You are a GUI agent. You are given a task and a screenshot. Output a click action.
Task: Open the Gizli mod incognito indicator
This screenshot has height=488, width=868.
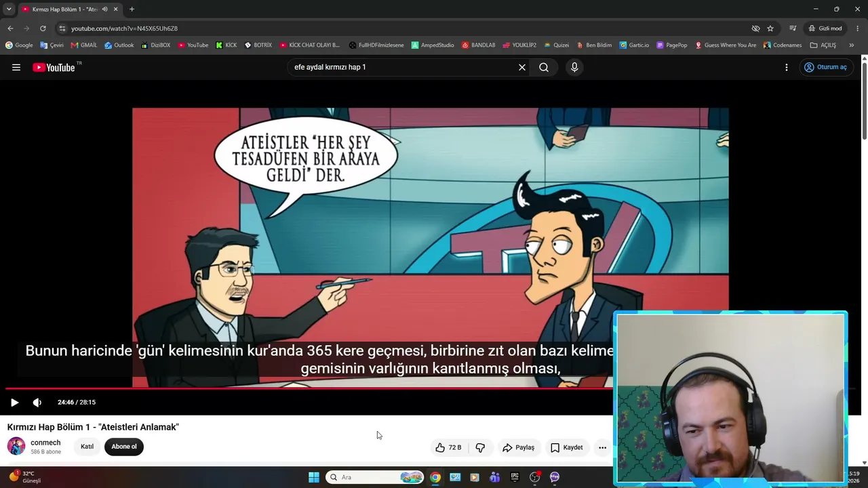pos(825,28)
